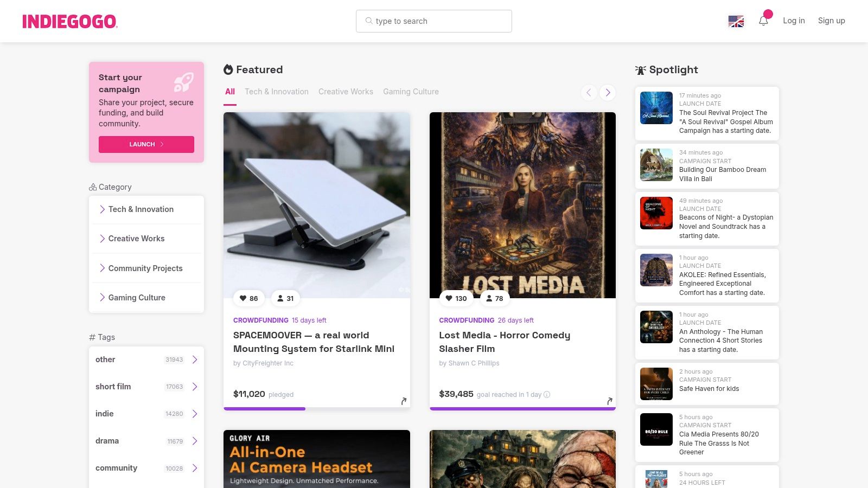Open the notification bell
868x488 pixels.
click(763, 20)
